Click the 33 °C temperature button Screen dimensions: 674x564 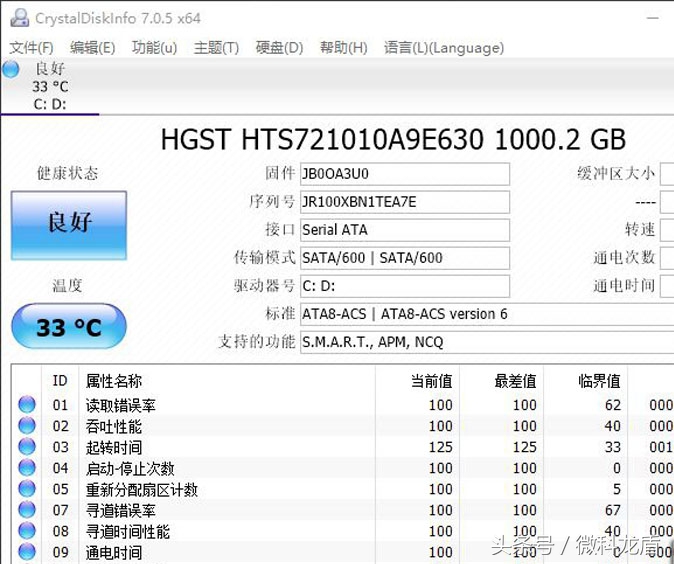tap(69, 326)
